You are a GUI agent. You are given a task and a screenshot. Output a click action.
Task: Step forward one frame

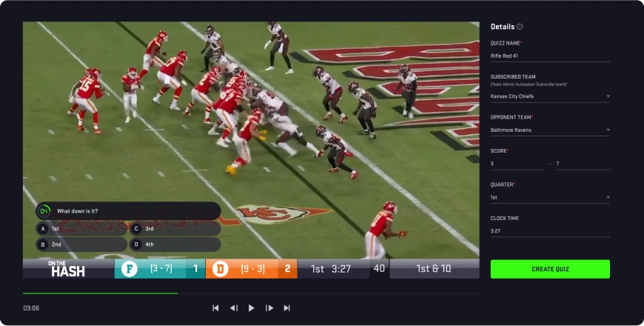coord(269,308)
